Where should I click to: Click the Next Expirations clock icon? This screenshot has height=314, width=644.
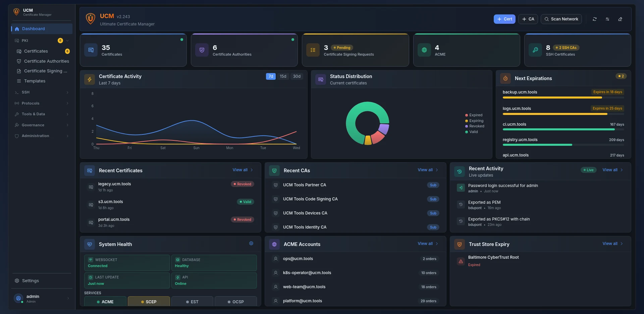tap(505, 78)
